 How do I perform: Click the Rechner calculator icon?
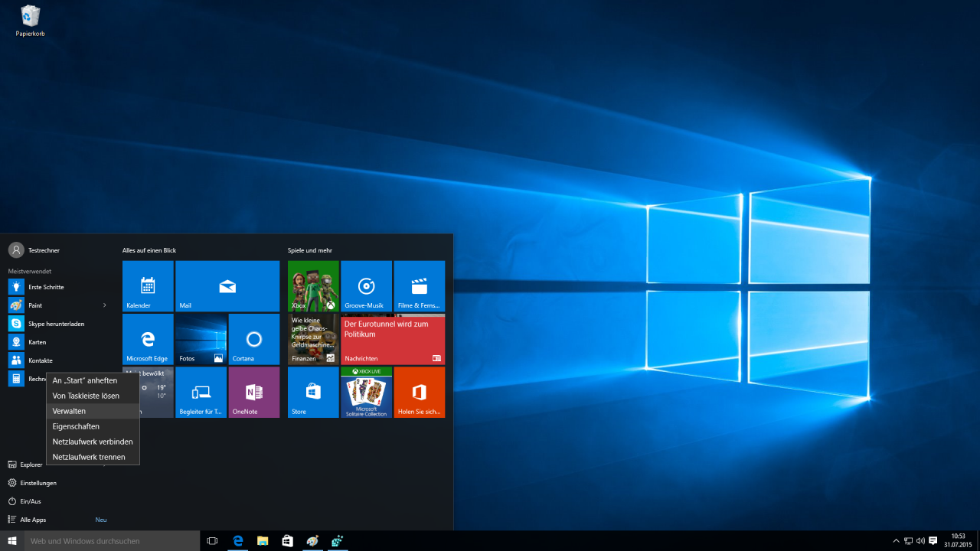point(16,379)
